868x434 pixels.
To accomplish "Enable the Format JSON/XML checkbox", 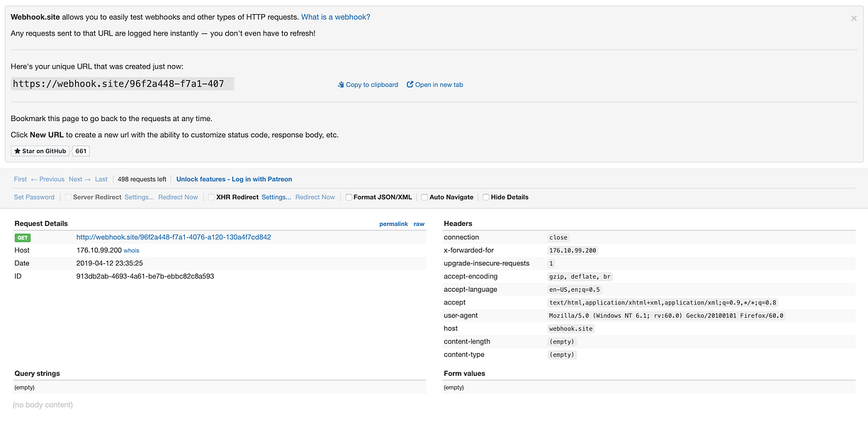I will pos(349,198).
